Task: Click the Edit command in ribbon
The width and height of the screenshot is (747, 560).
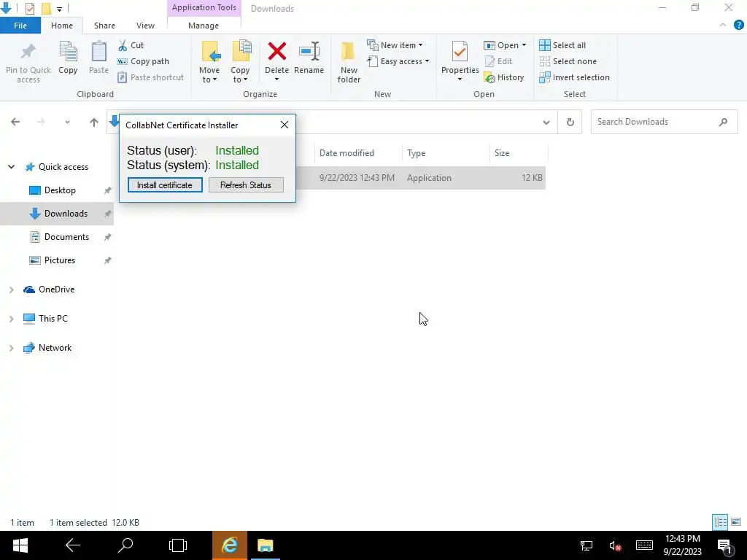Action: (x=498, y=61)
